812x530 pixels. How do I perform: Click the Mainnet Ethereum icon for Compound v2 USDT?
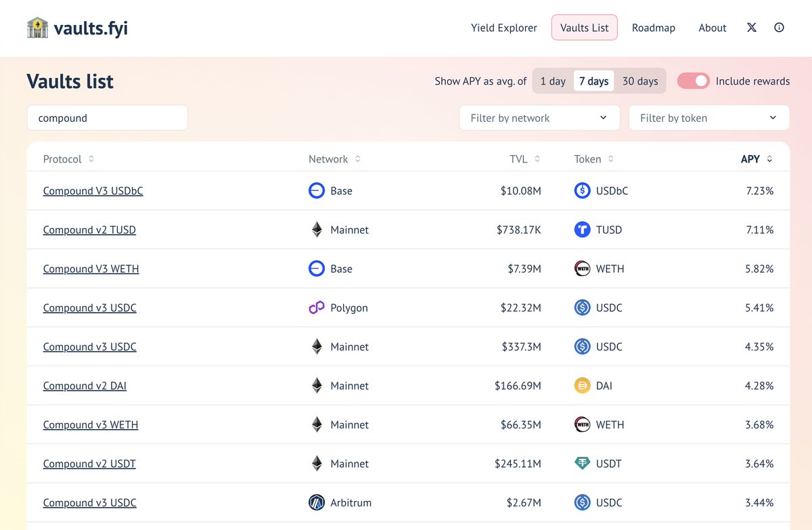[316, 463]
